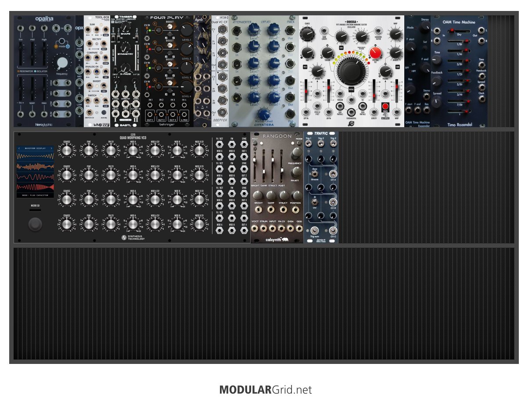Image resolution: width=532 pixels, height=399 pixels.
Task: Click the Res knob on the Expander
Action: pyautogui.click(x=411, y=89)
